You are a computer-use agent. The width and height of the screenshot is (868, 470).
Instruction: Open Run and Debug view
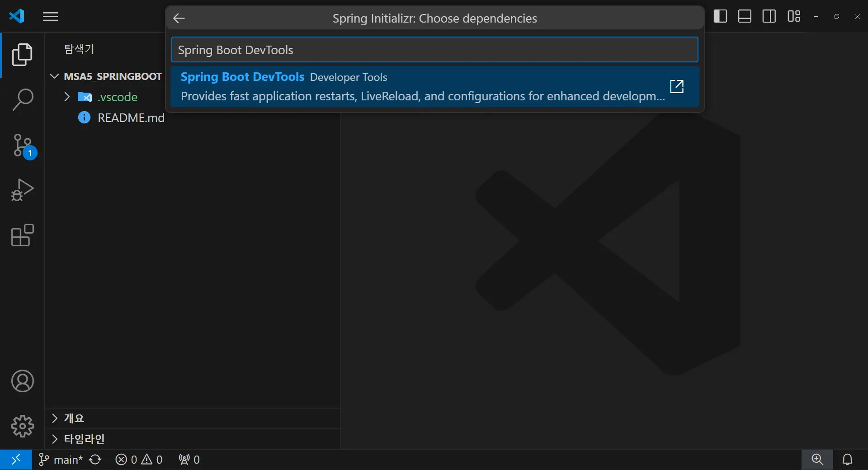[22, 190]
